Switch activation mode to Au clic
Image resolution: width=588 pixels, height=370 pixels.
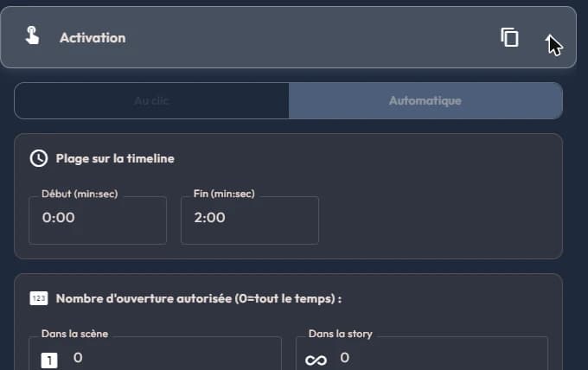click(x=151, y=101)
